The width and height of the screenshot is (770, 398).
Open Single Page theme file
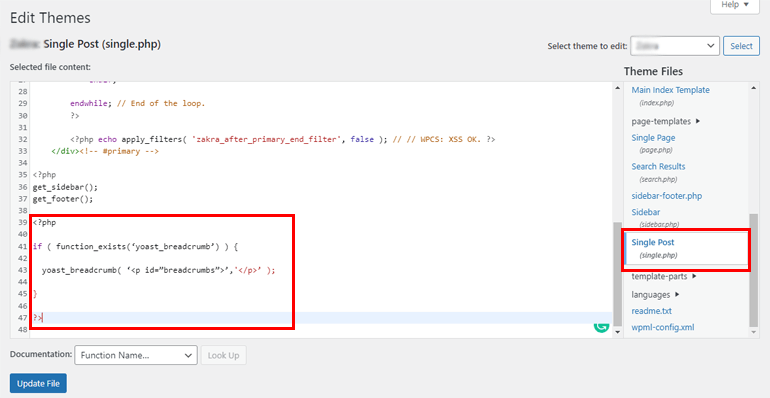(653, 138)
